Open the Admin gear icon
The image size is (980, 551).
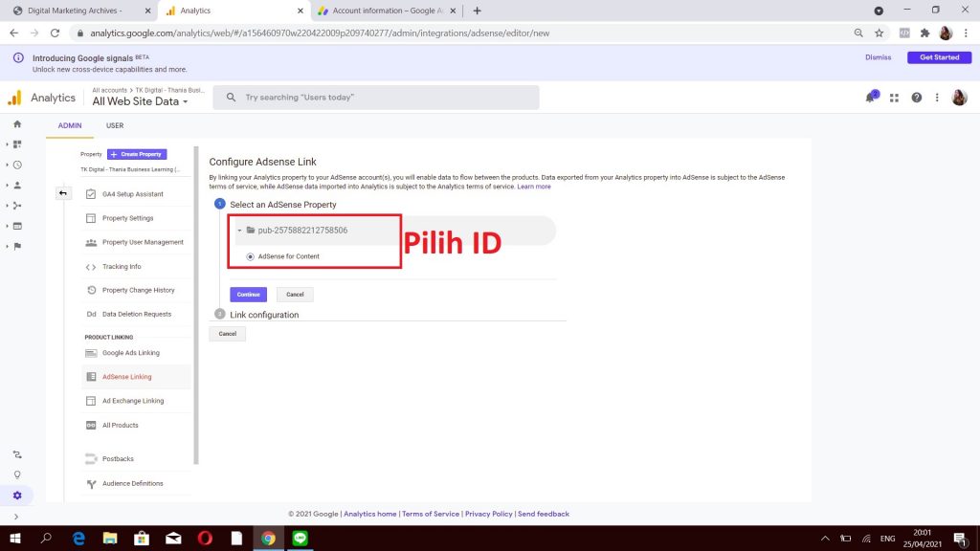[x=16, y=496]
